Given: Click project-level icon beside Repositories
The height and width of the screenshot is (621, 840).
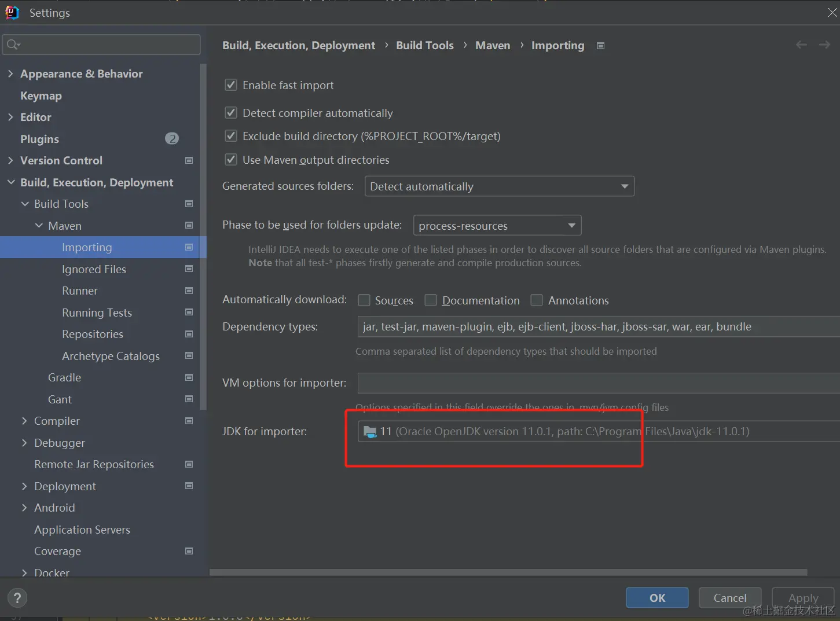Looking at the screenshot, I should 189,334.
